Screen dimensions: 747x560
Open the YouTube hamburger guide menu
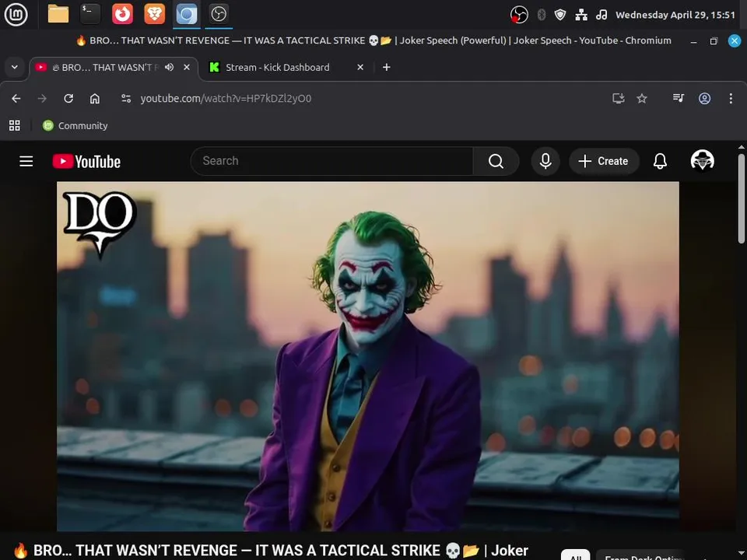pos(26,162)
